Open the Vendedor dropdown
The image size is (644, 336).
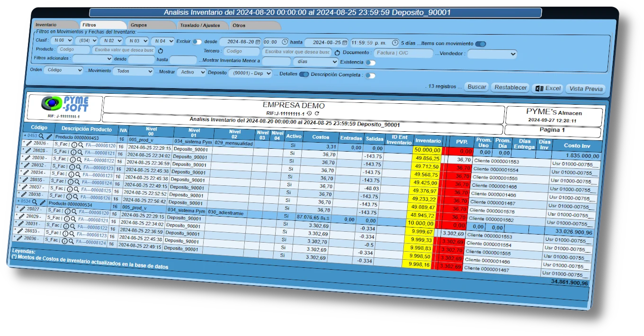click(x=492, y=54)
